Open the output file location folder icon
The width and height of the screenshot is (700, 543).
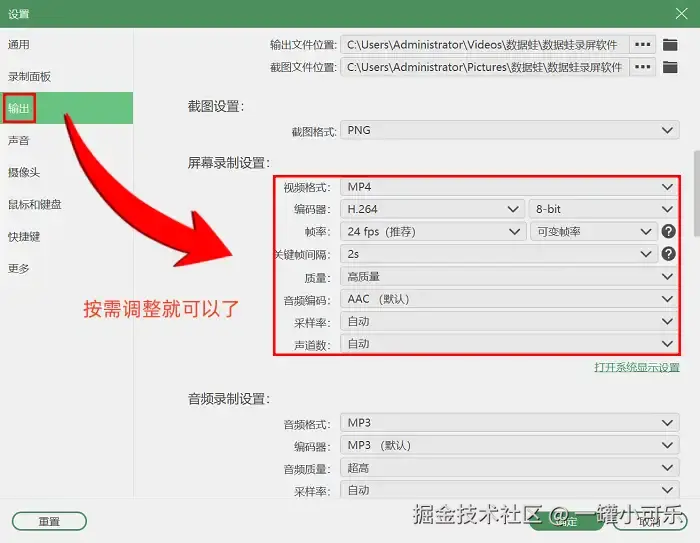pyautogui.click(x=670, y=45)
